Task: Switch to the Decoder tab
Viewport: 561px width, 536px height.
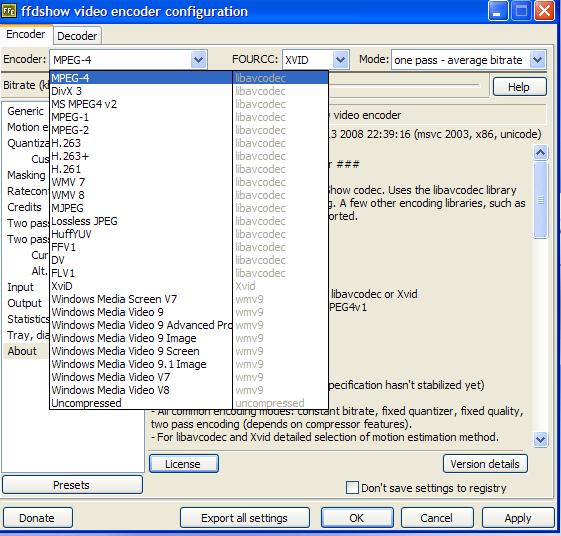Action: 77,36
